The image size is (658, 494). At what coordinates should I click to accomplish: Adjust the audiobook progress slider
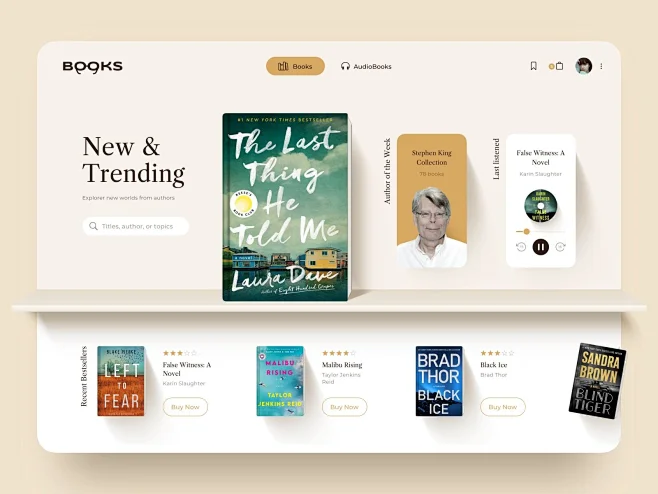[x=526, y=231]
